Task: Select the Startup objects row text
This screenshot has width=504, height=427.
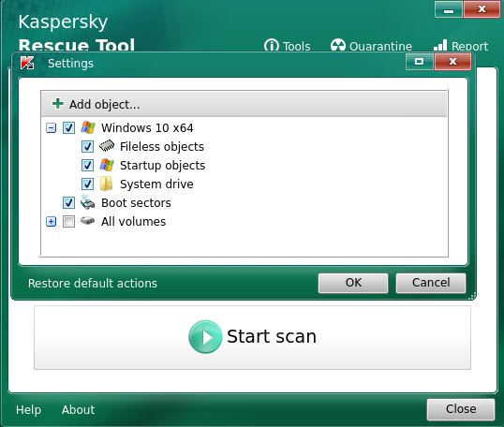Action: coord(162,165)
